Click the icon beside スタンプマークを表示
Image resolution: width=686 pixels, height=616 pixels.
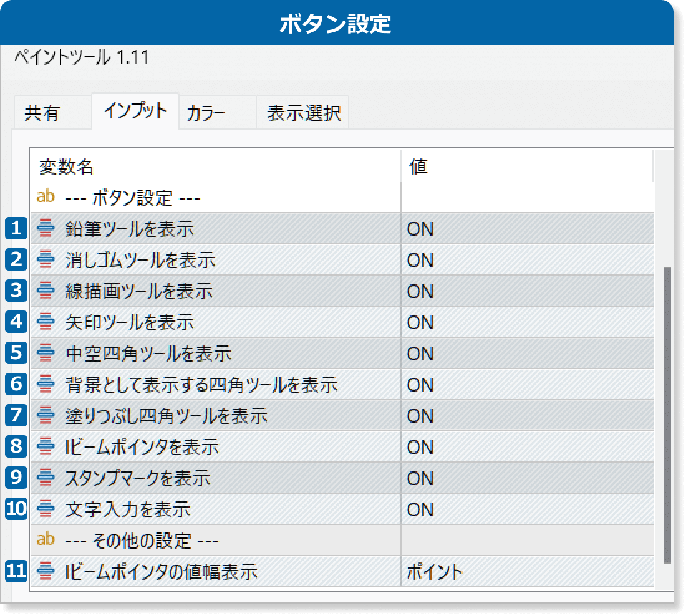point(46,478)
